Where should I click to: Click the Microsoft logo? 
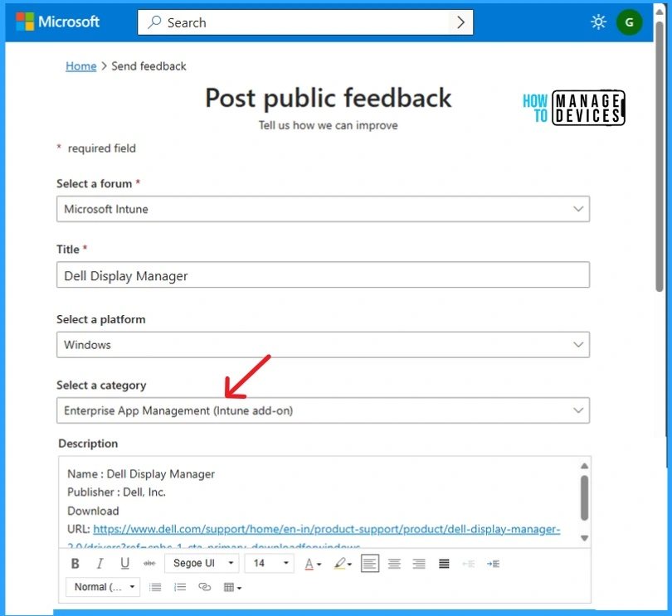tap(57, 22)
